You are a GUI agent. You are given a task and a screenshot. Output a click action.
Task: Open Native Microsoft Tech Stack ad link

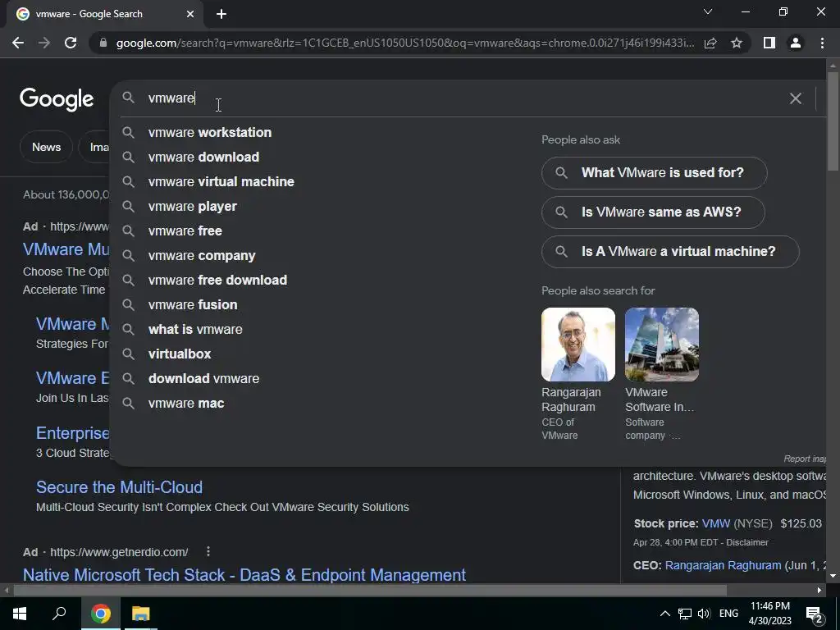point(244,575)
